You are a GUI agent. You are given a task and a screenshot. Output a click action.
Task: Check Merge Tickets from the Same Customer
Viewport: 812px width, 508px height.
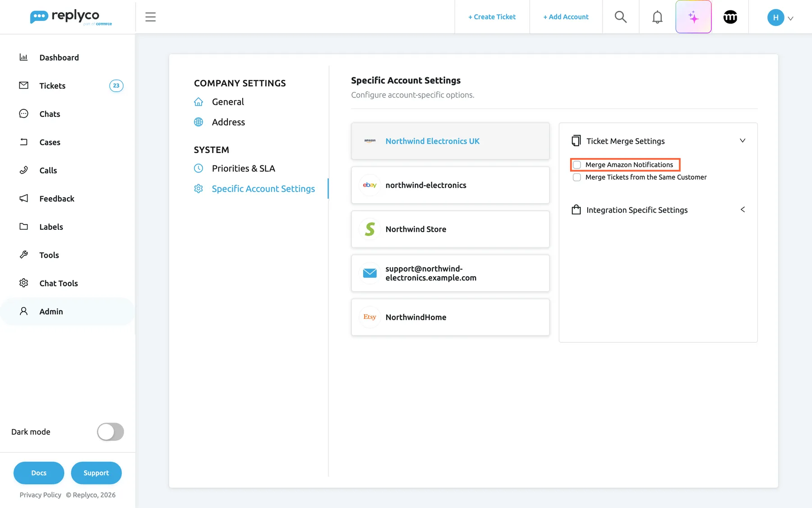[x=577, y=177]
